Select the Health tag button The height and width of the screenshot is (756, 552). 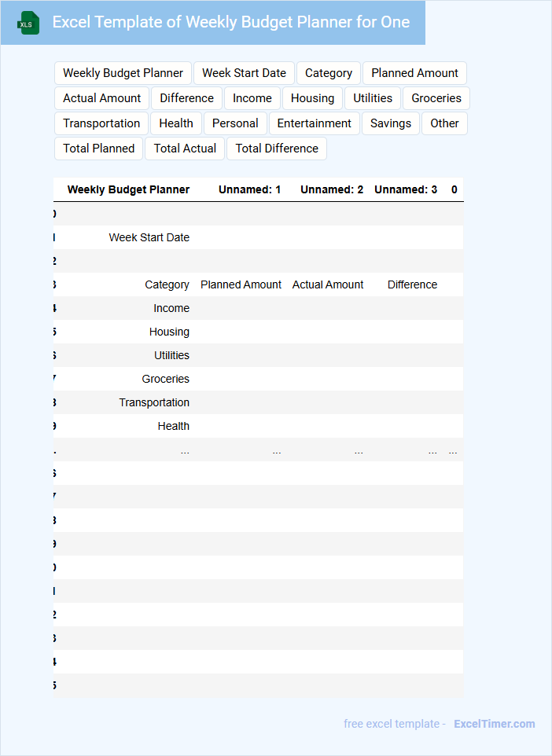(176, 123)
